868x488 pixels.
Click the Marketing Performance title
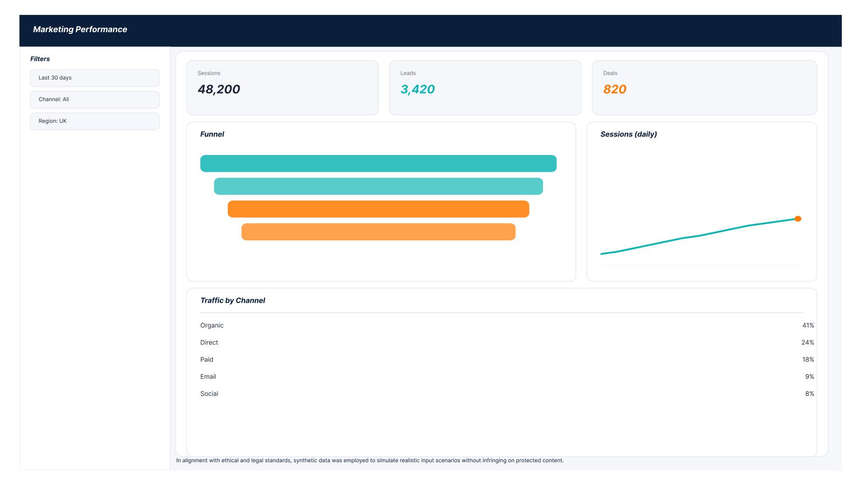(x=80, y=29)
